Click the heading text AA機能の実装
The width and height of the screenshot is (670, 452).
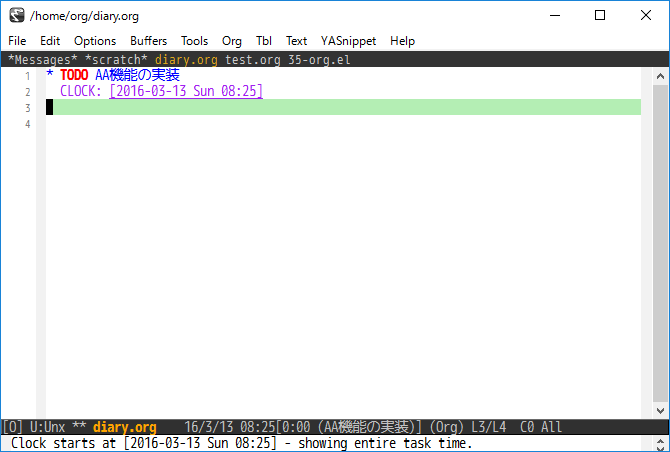(x=137, y=75)
